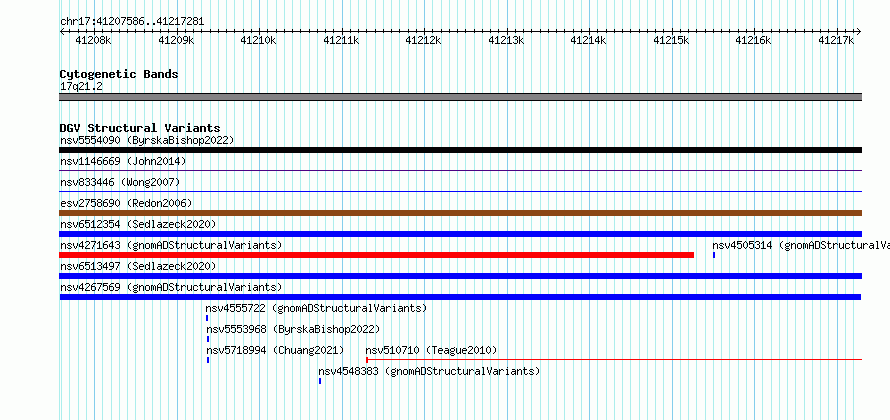Click the thin red nsv510710 variant line
The image size is (890, 420).
pyautogui.click(x=614, y=359)
